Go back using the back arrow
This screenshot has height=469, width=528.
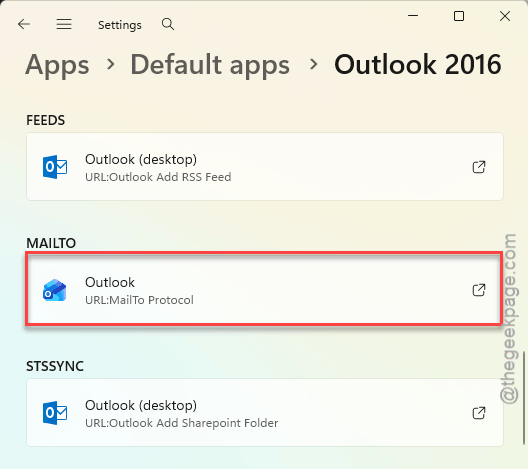(24, 24)
